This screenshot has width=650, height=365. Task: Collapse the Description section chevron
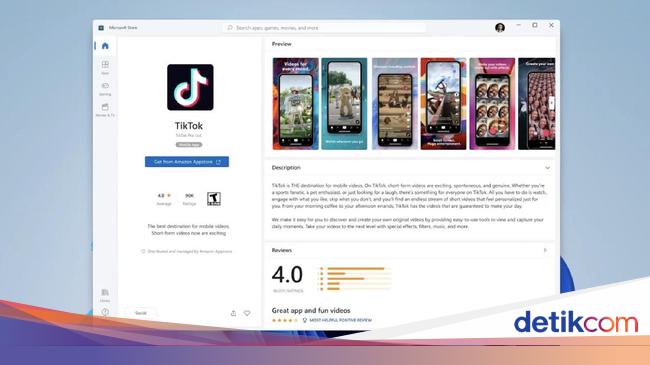point(547,168)
